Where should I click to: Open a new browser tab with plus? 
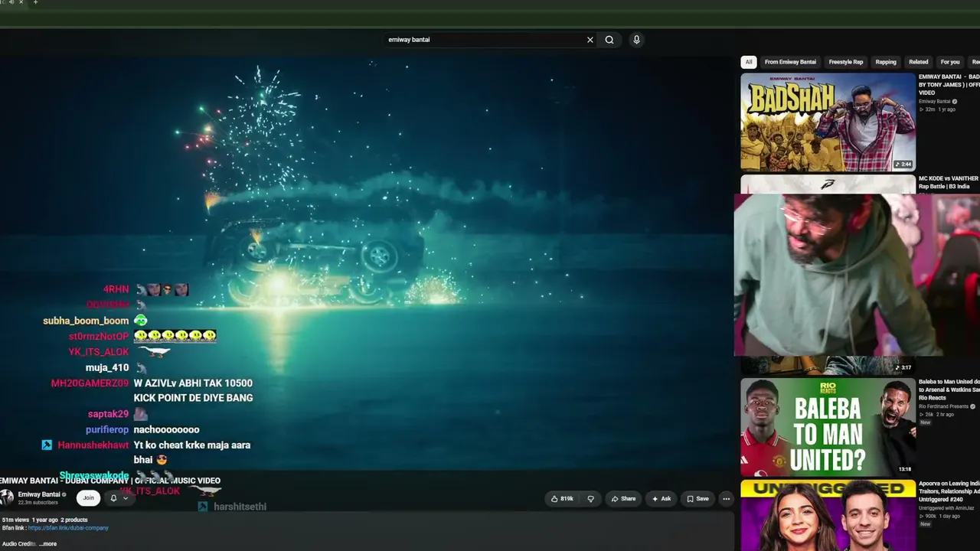35,2
